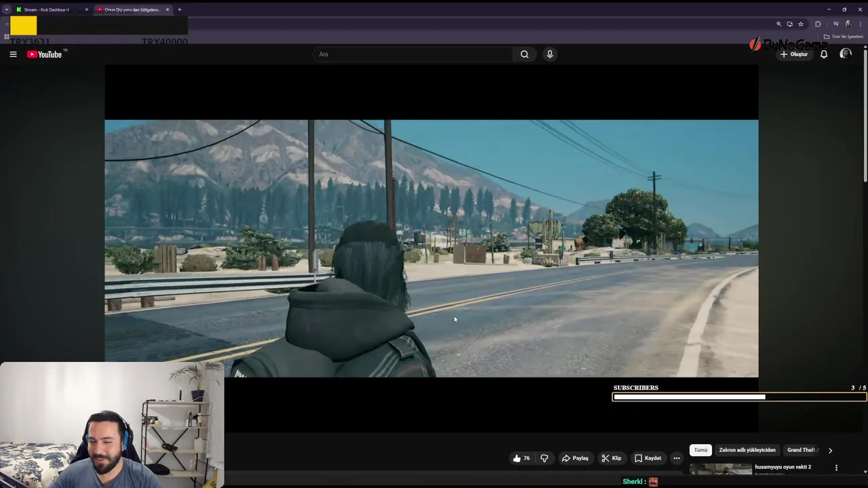Dislike the video with the thumbs down button
The image size is (868, 488).
[544, 458]
